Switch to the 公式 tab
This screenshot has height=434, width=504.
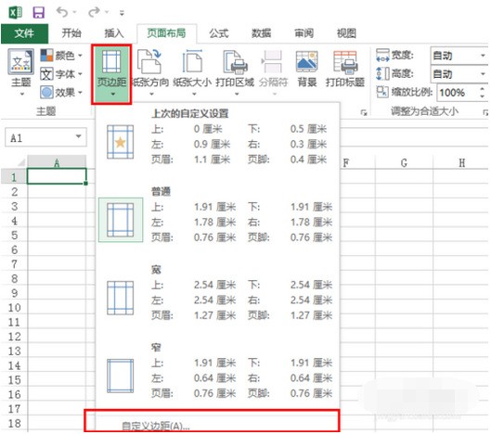pyautogui.click(x=219, y=33)
